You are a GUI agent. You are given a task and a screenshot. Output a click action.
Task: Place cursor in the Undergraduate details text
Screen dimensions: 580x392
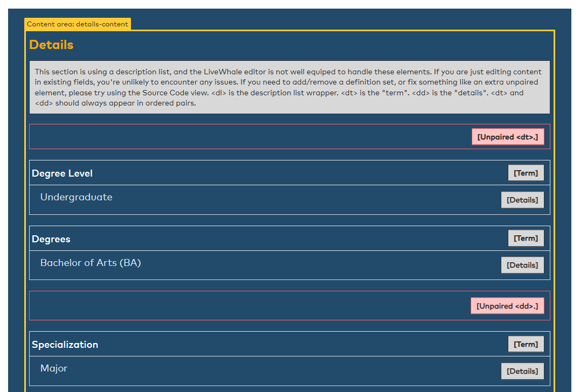pyautogui.click(x=76, y=197)
